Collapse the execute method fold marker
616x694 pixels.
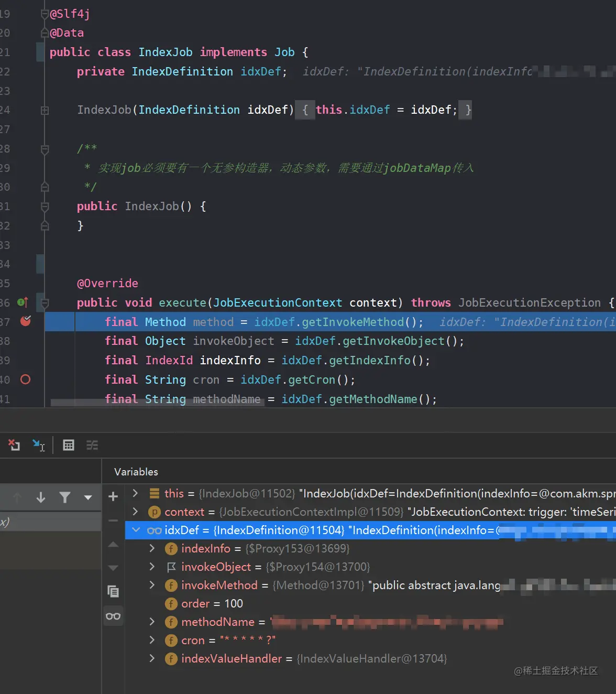click(x=45, y=302)
